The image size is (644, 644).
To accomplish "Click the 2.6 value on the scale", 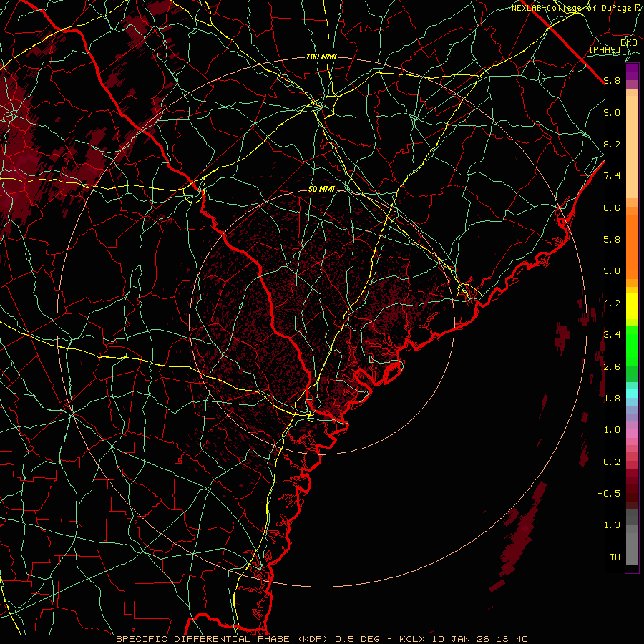I will [612, 367].
